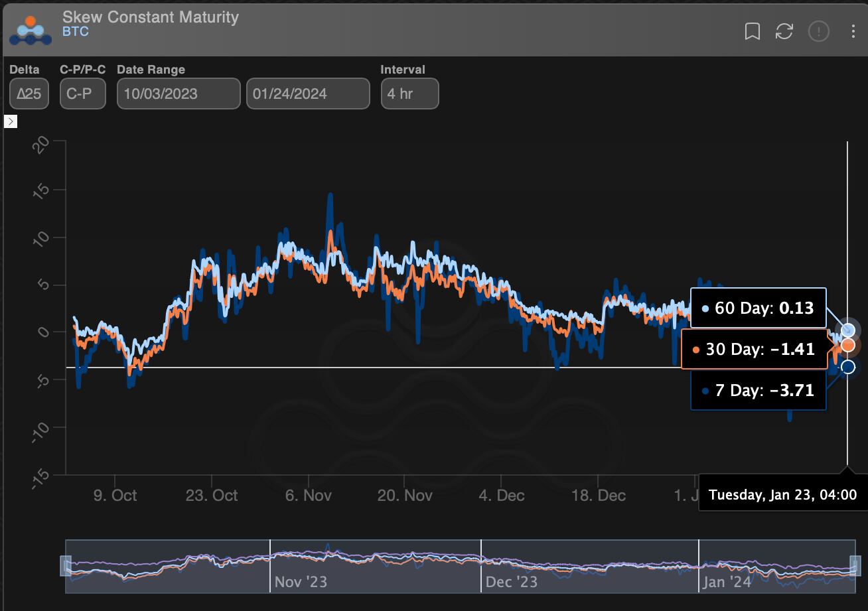This screenshot has width=868, height=611.
Task: Click the Tuesday, Jan 23, 04:00 date label
Action: point(782,495)
